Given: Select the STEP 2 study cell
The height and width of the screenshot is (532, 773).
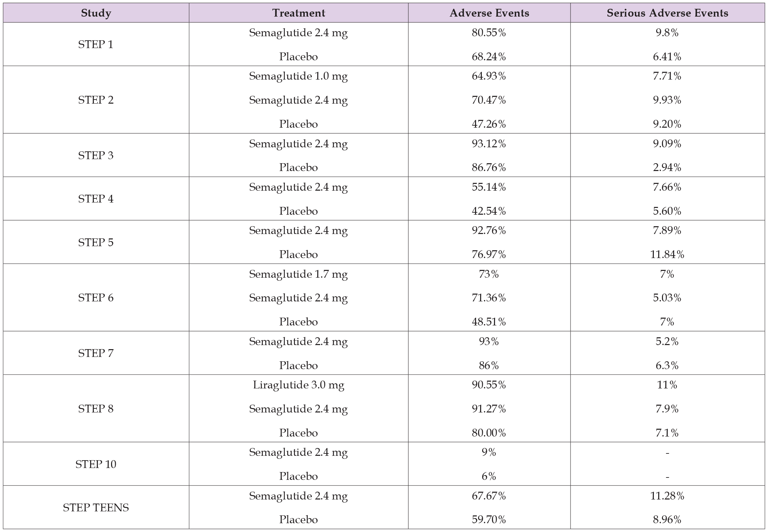Looking at the screenshot, I should 96,100.
